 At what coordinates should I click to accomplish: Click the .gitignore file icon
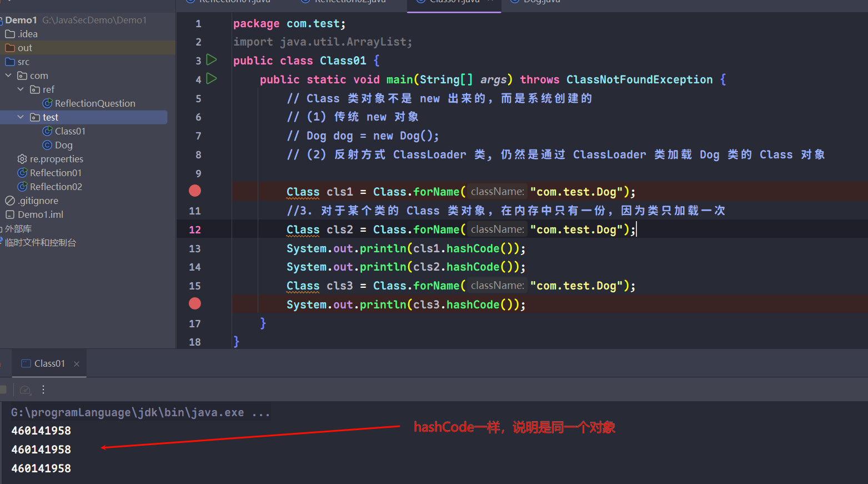click(x=10, y=201)
